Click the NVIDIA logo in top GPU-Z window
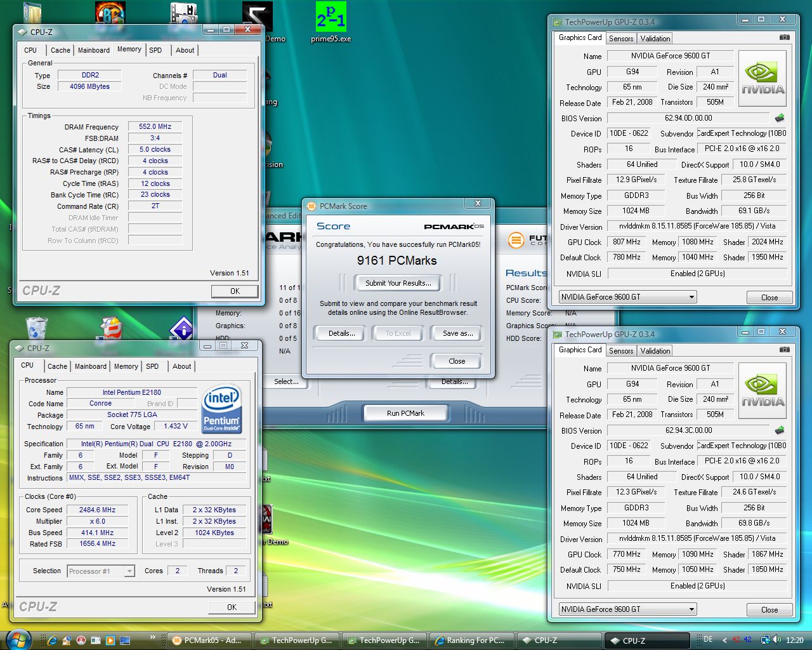Viewport: 812px width, 650px height. pos(763,79)
